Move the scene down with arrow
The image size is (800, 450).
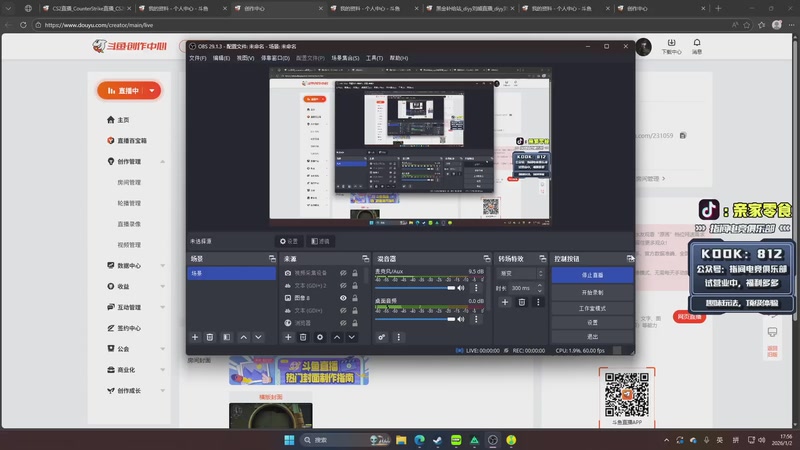[x=258, y=337]
